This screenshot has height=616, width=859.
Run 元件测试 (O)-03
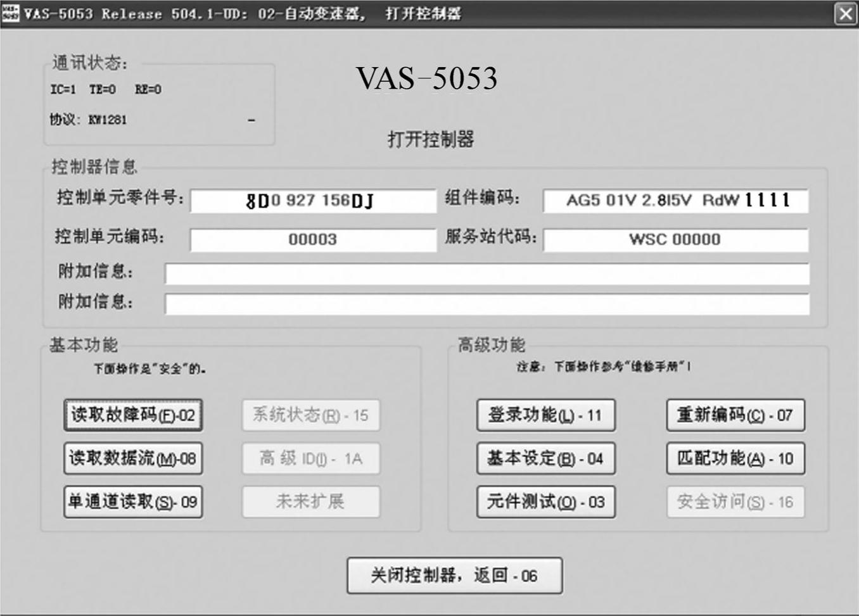pyautogui.click(x=545, y=502)
